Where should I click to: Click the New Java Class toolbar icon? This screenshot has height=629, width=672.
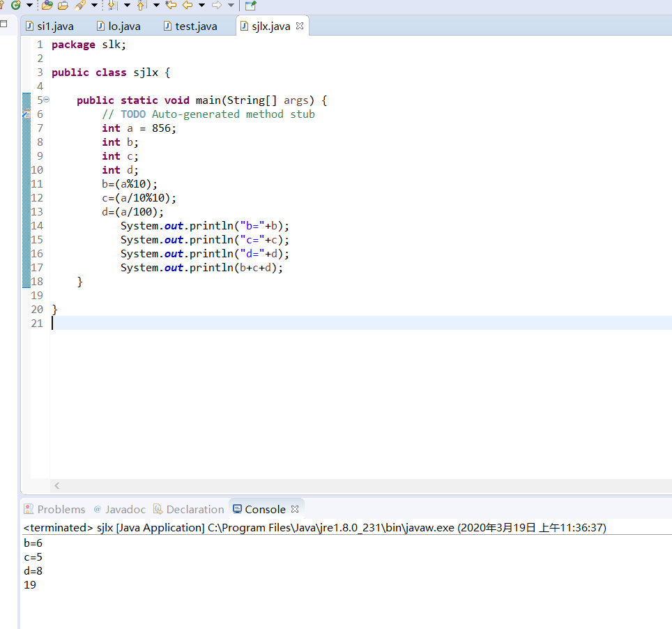(x=16, y=5)
